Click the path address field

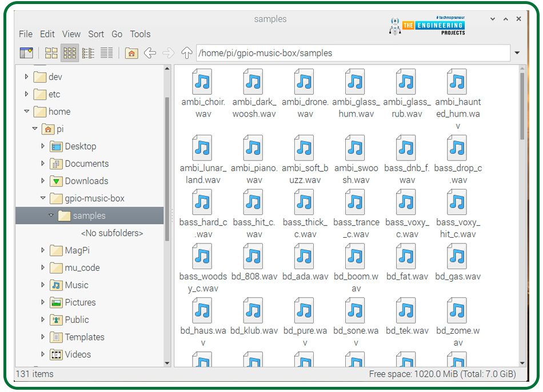tap(353, 53)
